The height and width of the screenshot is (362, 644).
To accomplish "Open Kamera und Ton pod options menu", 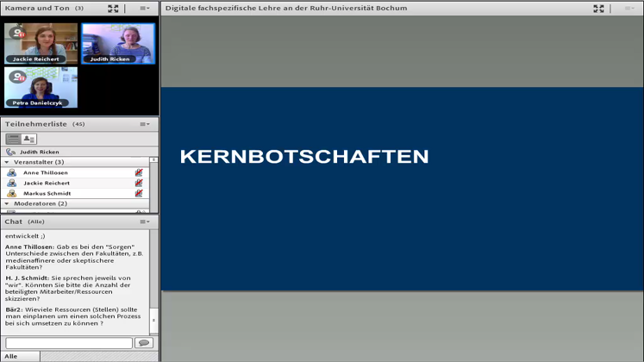I will [x=144, y=8].
